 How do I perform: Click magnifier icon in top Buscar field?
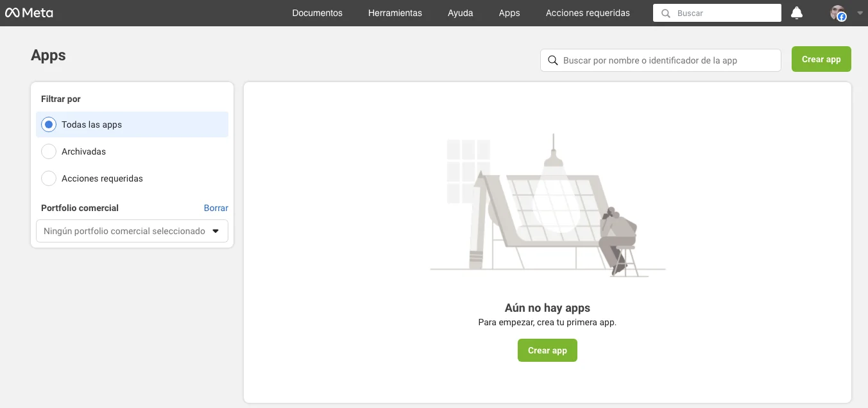666,13
